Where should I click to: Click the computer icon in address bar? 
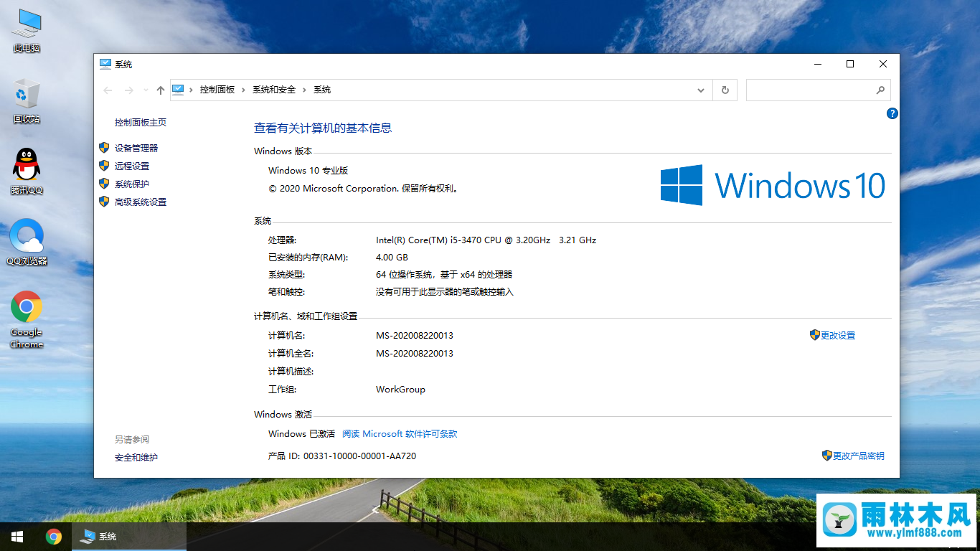click(x=178, y=90)
